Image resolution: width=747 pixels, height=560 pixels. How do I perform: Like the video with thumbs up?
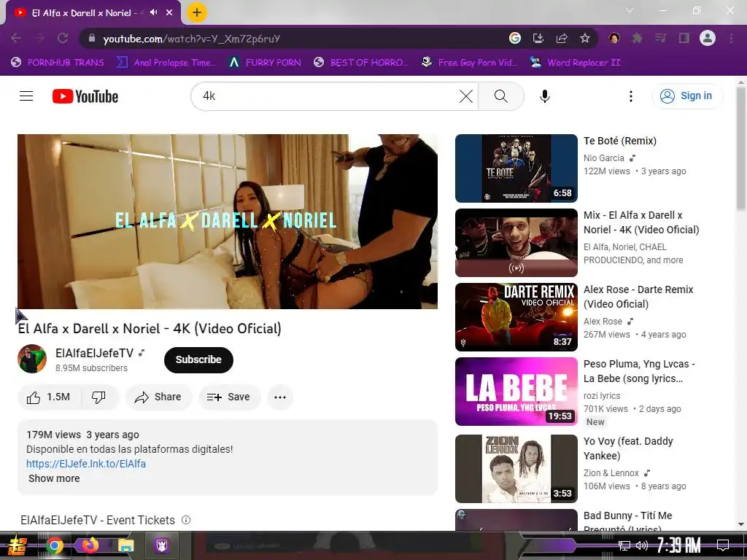click(x=49, y=397)
